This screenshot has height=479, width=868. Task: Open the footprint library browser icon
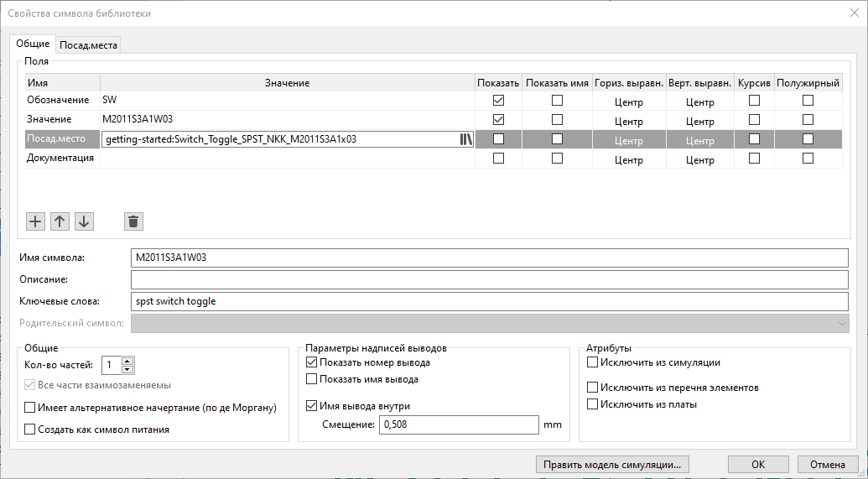click(466, 139)
